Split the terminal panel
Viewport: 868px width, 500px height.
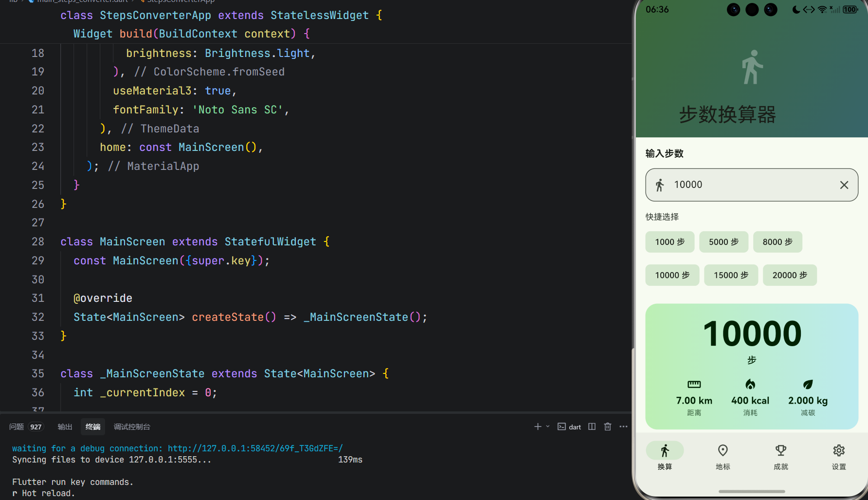click(592, 426)
